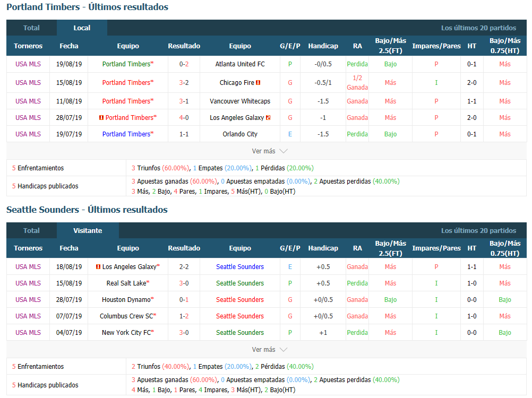
Task: Click Portland table Handicap column header
Action: pos(323,46)
